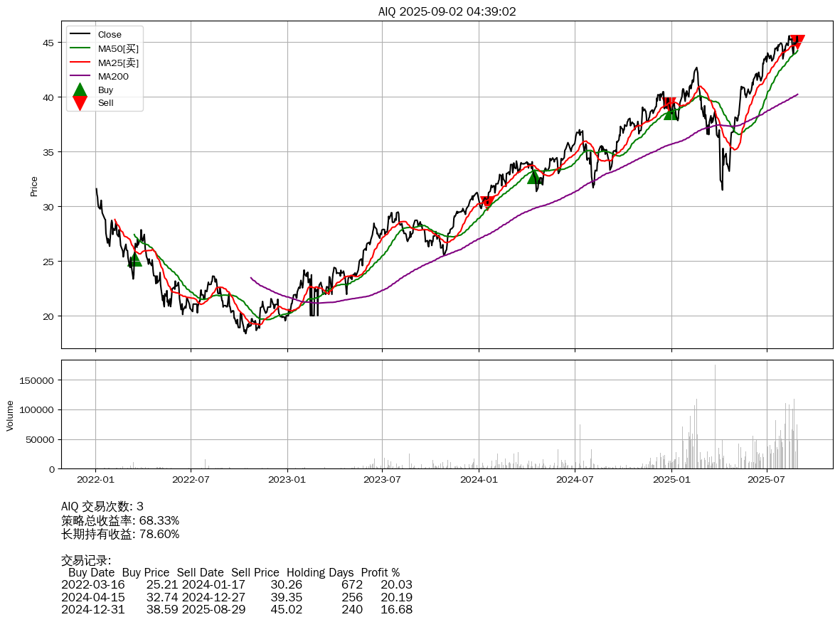
Task: Select the green MA50 line sample in the legend
Action: coord(80,48)
